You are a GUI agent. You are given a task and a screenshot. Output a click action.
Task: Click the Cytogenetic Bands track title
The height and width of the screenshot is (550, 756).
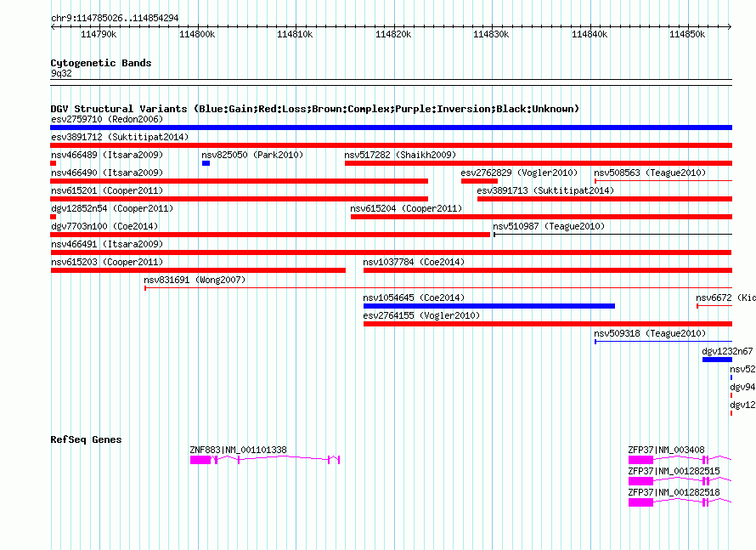[101, 63]
